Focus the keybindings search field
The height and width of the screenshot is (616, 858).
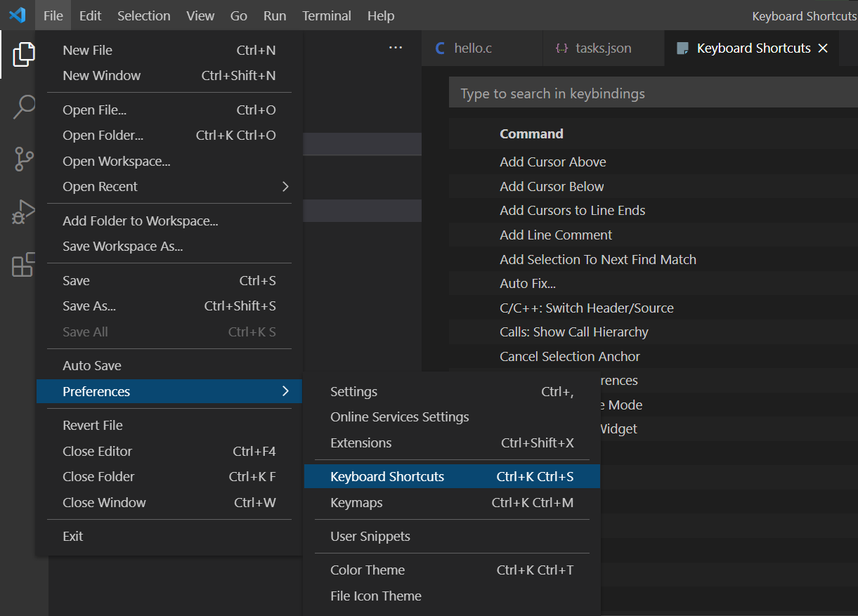coord(654,93)
